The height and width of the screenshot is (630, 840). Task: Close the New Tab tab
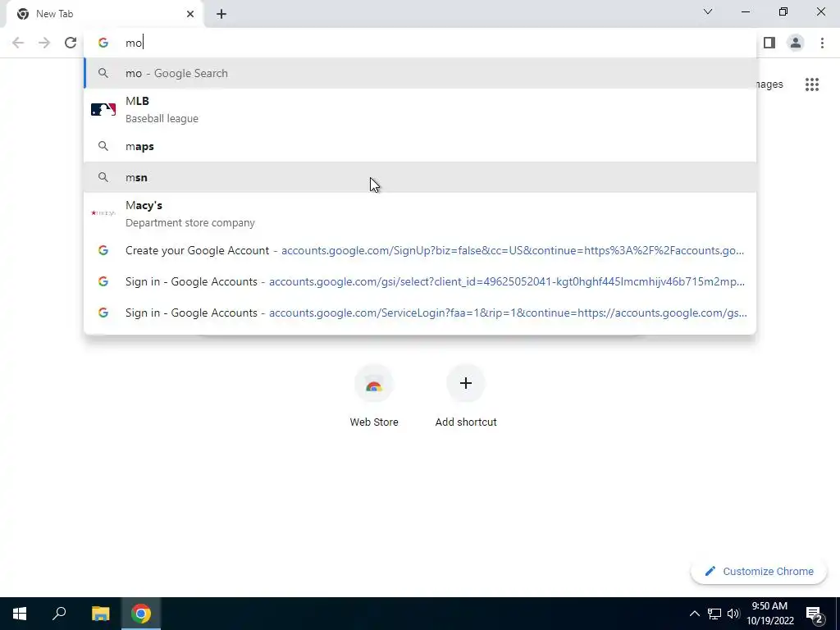pos(190,14)
